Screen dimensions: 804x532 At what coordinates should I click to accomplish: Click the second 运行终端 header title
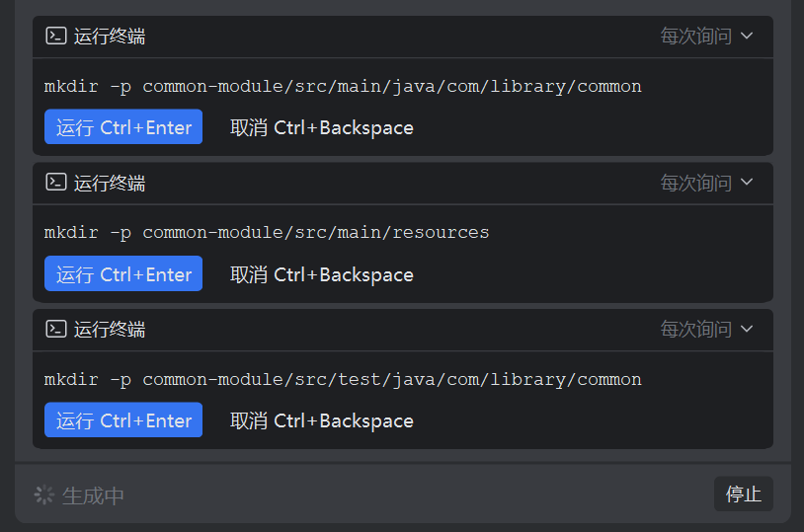tap(110, 183)
